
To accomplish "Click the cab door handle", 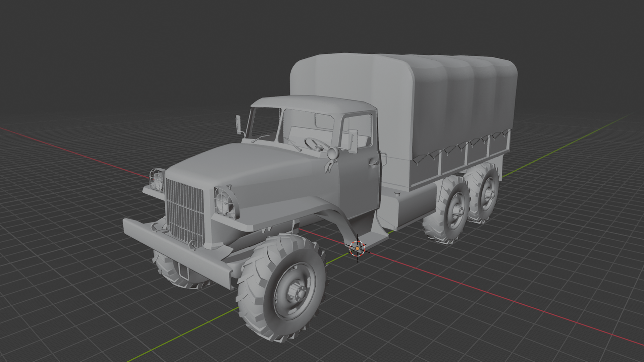I will pyautogui.click(x=373, y=163).
